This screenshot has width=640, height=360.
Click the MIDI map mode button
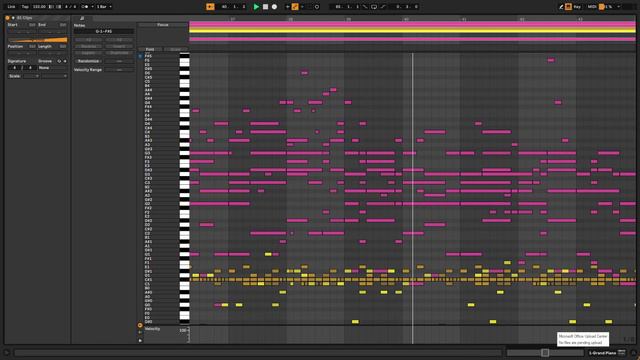click(x=592, y=7)
